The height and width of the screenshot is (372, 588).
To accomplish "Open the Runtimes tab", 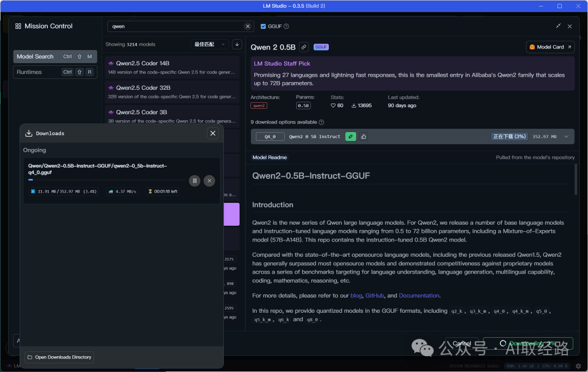I will click(x=55, y=72).
